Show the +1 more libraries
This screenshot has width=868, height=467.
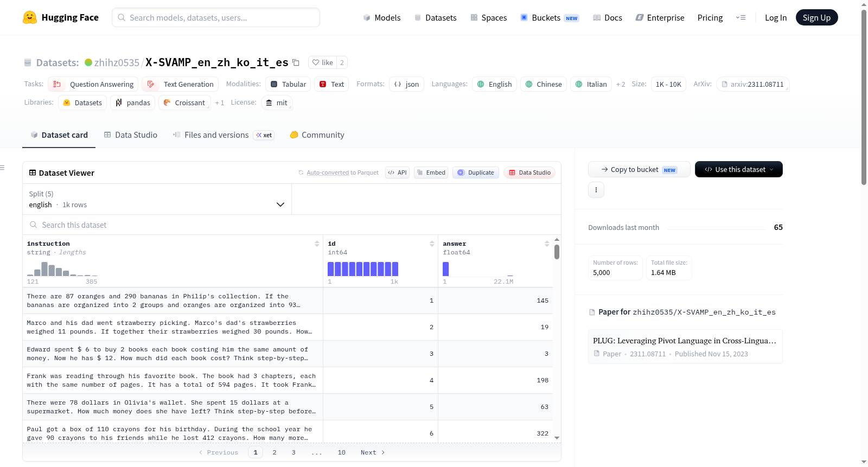click(219, 103)
